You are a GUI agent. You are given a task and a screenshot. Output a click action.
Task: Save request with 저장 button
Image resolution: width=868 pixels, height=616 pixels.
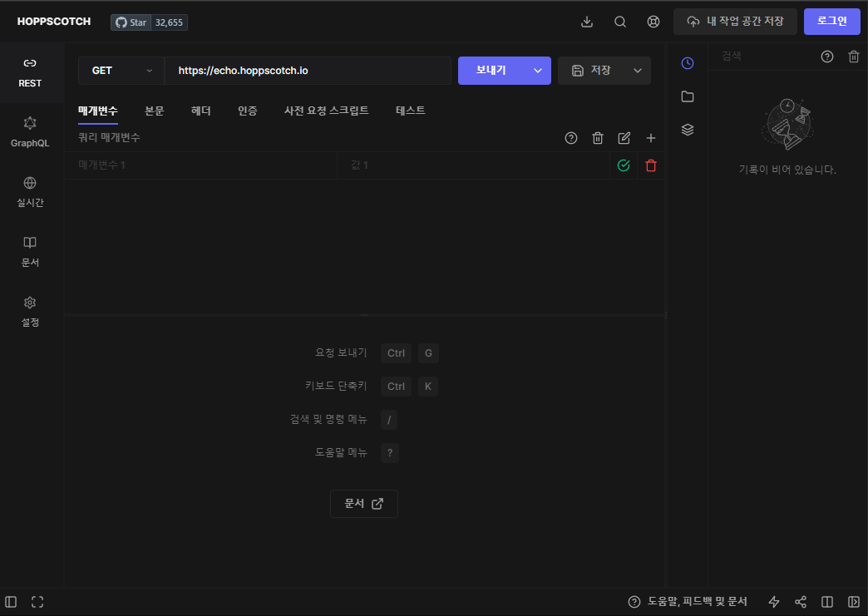pos(591,71)
